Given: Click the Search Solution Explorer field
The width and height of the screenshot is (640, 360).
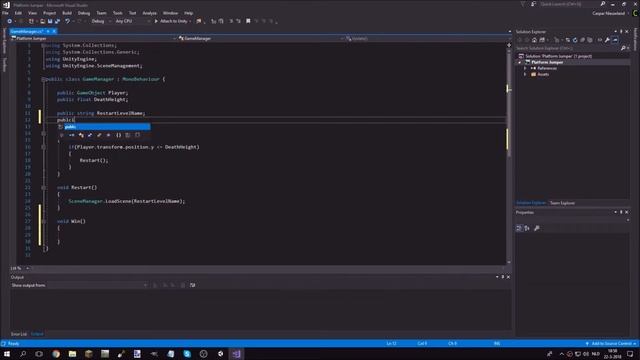Looking at the screenshot, I should tap(567, 48).
